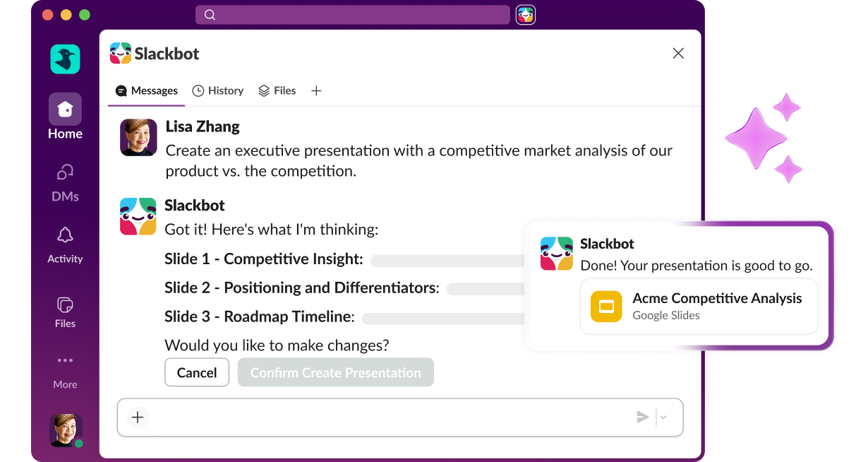This screenshot has height=462, width=868.
Task: Click the search bar at top
Action: click(x=353, y=15)
